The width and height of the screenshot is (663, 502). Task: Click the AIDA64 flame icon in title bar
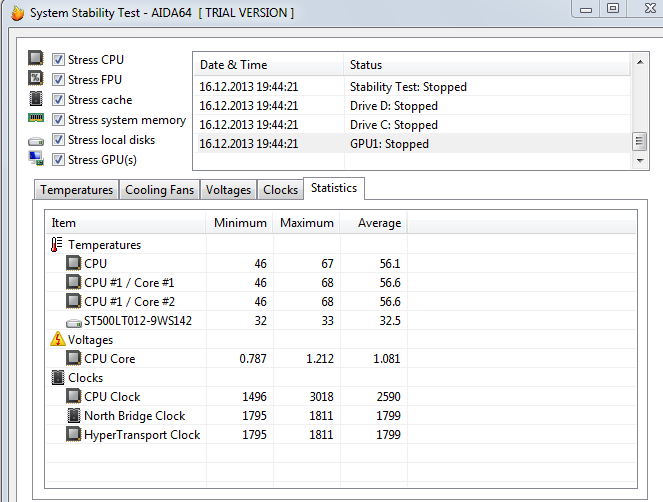[18, 13]
